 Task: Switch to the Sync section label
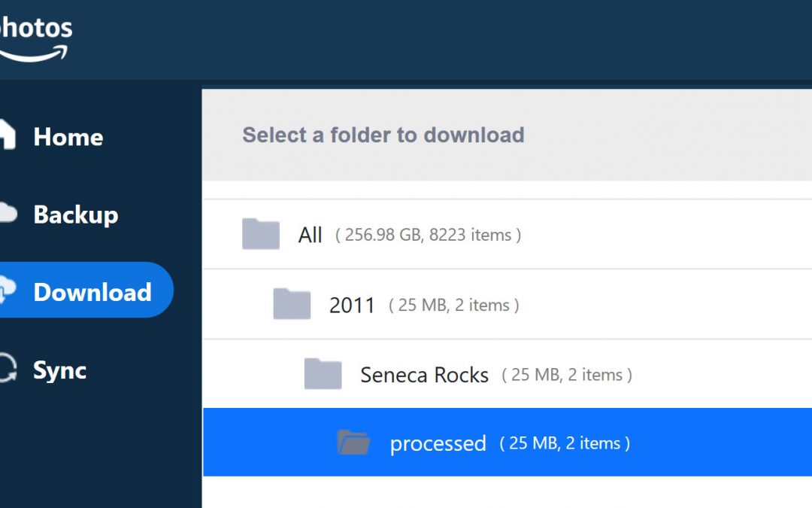(60, 370)
